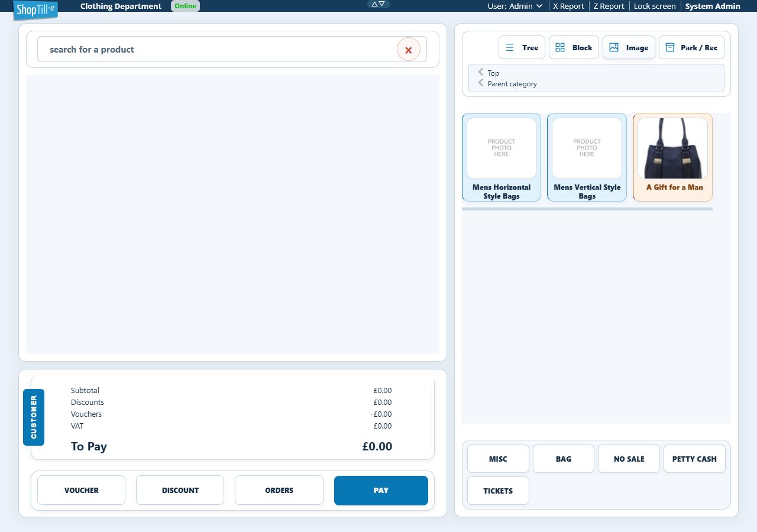Switch to Tree view
Image resolution: width=757 pixels, height=532 pixels.
(x=522, y=47)
